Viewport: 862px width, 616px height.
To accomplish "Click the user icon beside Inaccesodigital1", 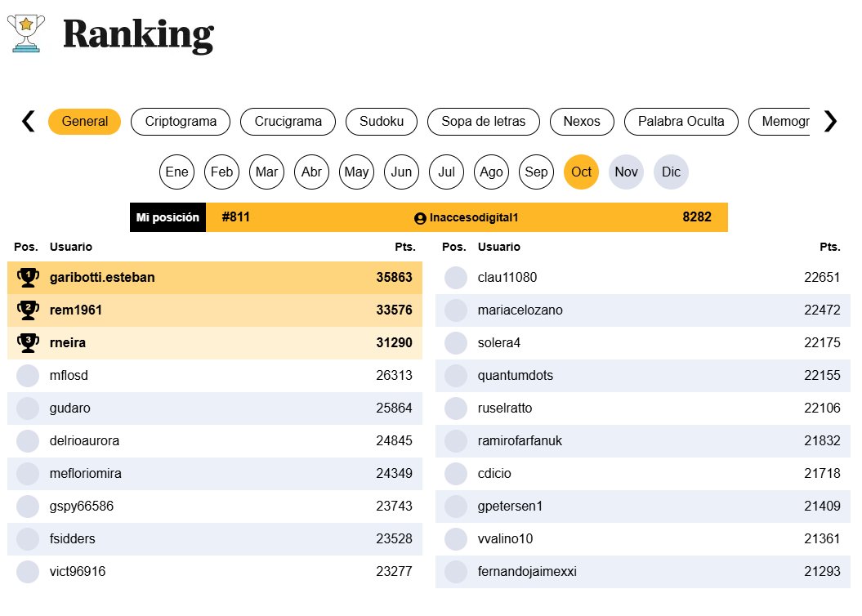I will [420, 218].
